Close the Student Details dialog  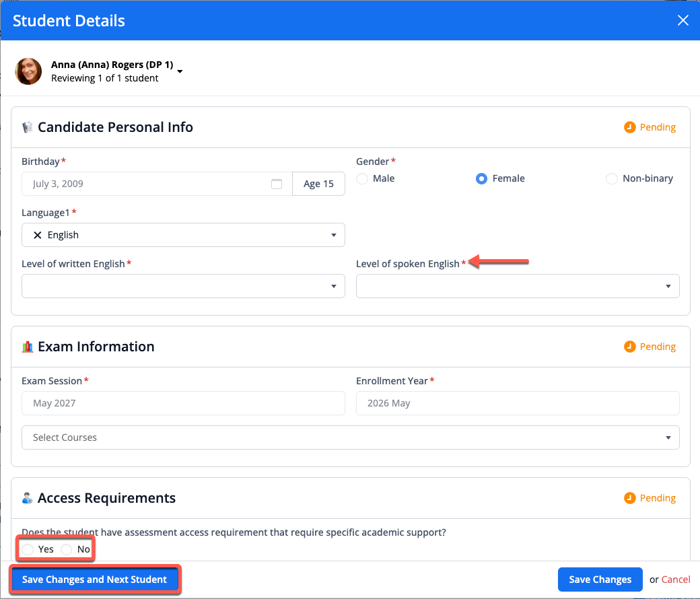682,20
